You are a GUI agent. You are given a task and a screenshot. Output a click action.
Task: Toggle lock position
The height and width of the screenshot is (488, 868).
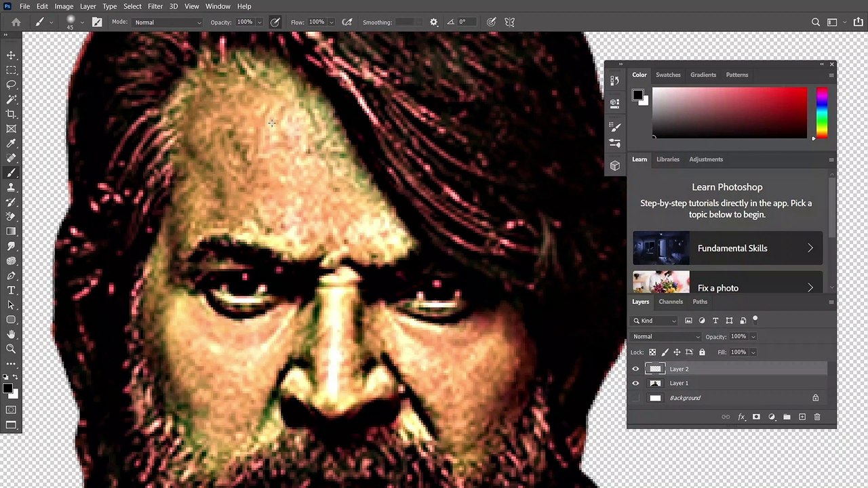pyautogui.click(x=677, y=352)
